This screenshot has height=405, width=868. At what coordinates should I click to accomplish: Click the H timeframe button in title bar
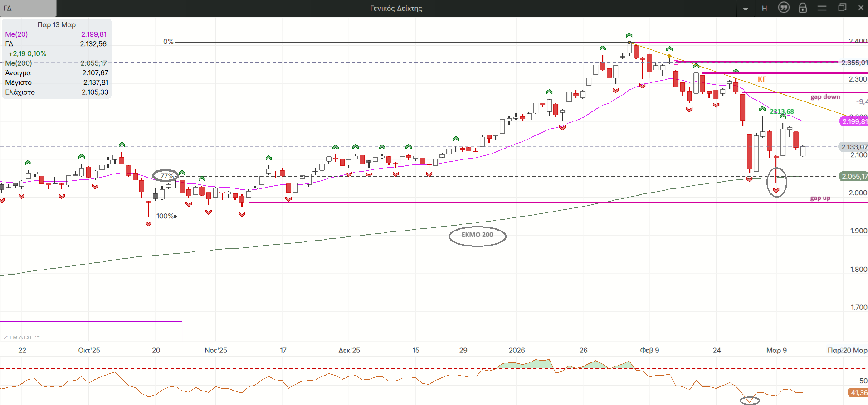[x=765, y=8]
